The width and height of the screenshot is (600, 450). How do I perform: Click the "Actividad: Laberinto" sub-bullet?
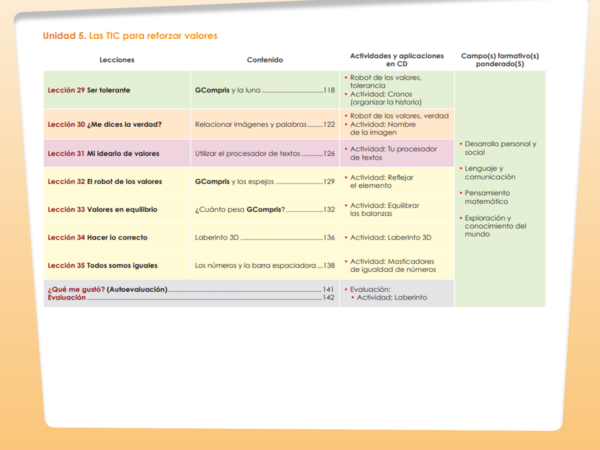389,297
